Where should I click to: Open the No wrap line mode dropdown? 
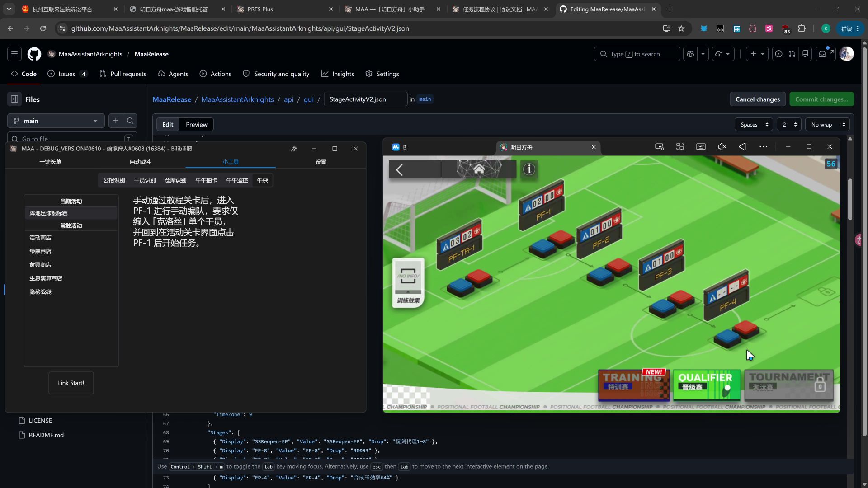pos(827,124)
